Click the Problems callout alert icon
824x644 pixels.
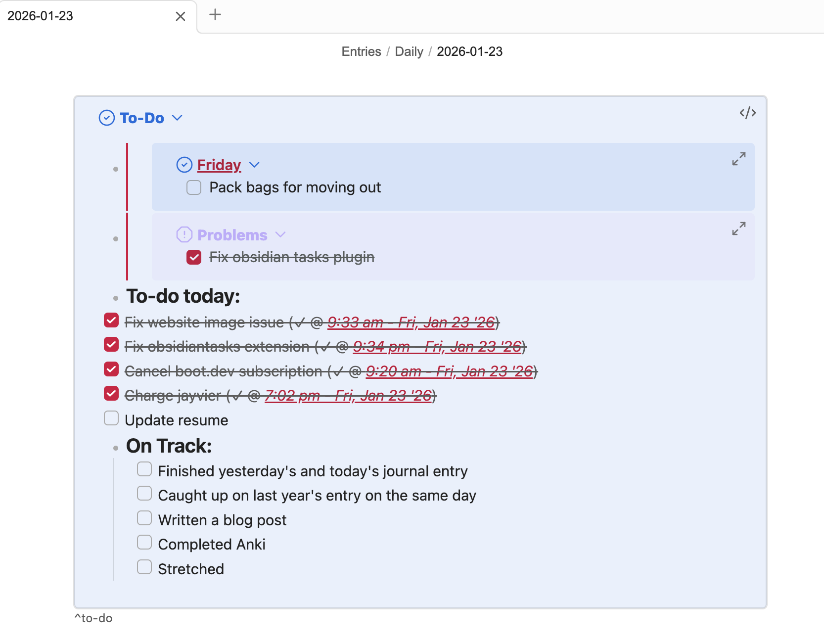(184, 234)
